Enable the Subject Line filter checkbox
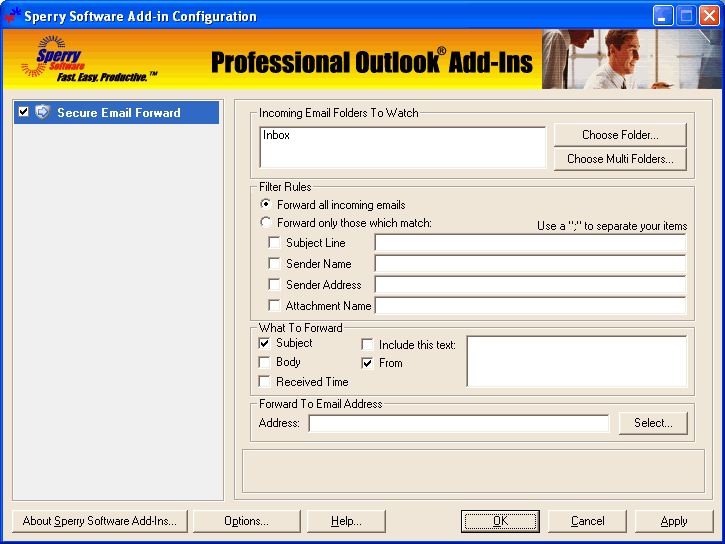 click(x=274, y=243)
